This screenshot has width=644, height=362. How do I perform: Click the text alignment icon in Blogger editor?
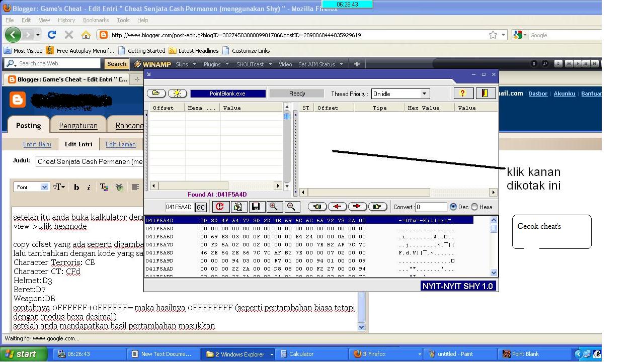[x=135, y=187]
